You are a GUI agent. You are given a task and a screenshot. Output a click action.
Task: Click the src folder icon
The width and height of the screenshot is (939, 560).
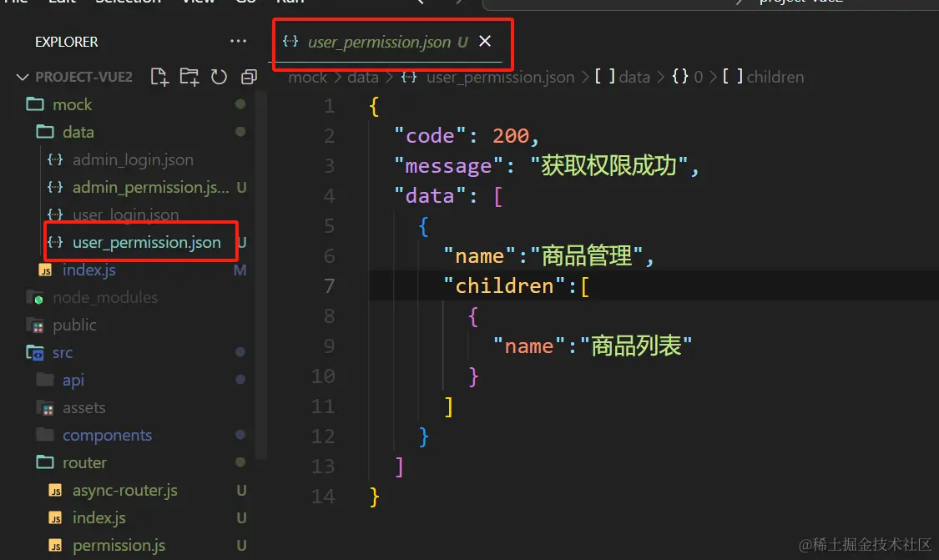35,353
